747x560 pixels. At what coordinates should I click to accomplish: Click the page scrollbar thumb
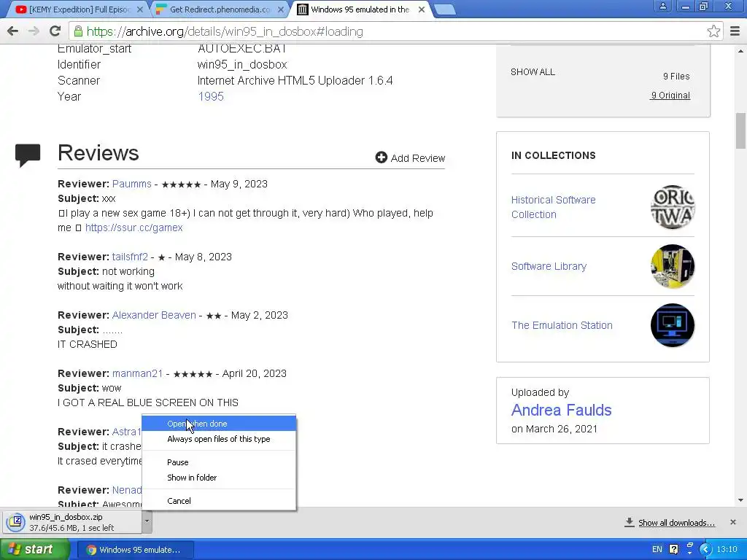pyautogui.click(x=741, y=131)
